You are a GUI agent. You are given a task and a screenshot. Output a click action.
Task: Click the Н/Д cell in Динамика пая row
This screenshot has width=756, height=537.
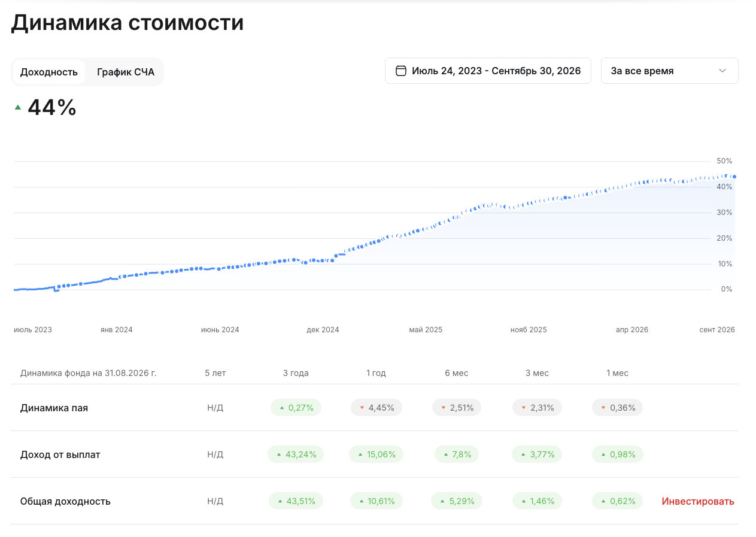tap(215, 408)
